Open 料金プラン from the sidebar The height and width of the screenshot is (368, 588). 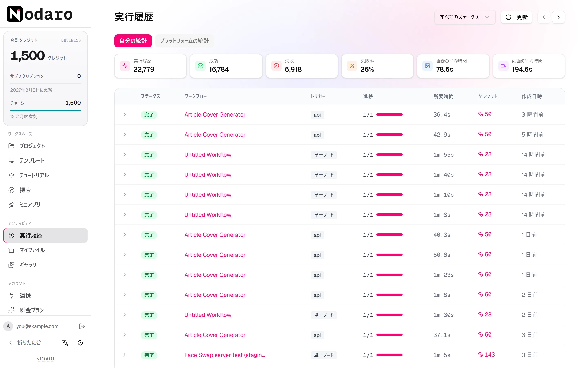(46, 310)
